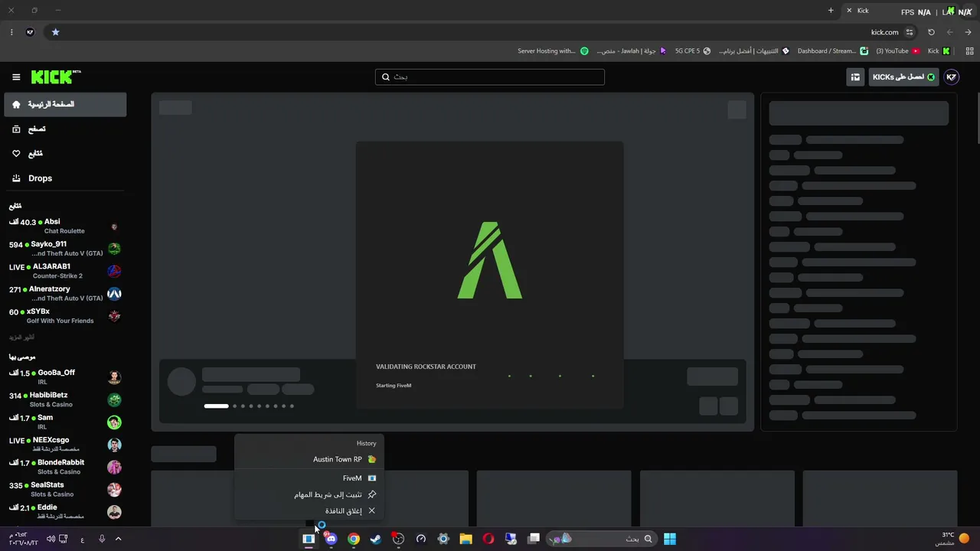Click the FiveM taskbar icon
This screenshot has height=551, width=980.
309,539
